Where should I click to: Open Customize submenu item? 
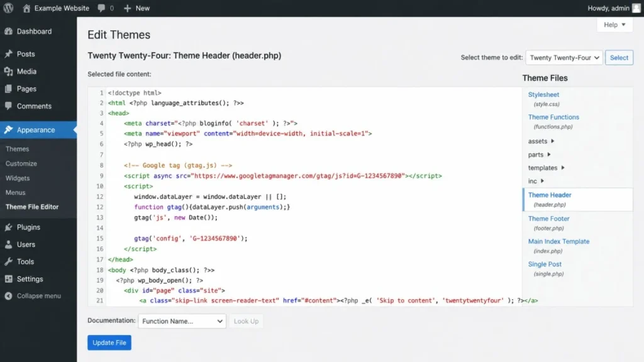[x=21, y=163]
